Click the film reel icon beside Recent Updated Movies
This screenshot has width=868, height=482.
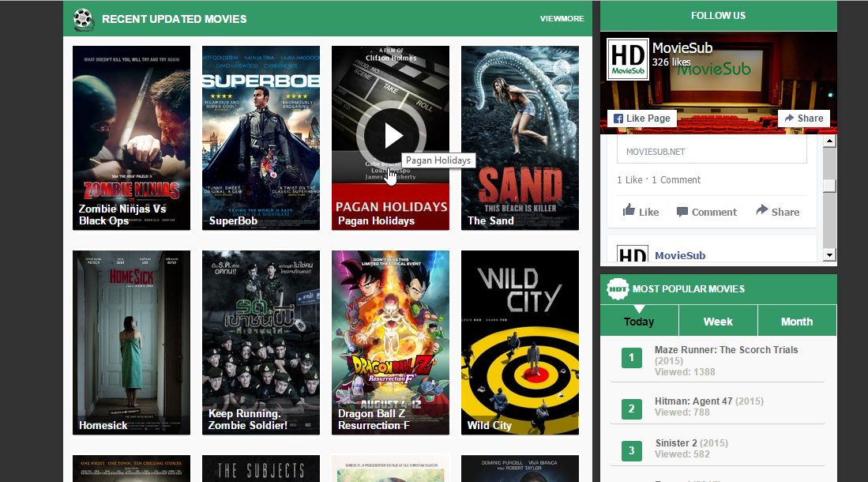(83, 19)
